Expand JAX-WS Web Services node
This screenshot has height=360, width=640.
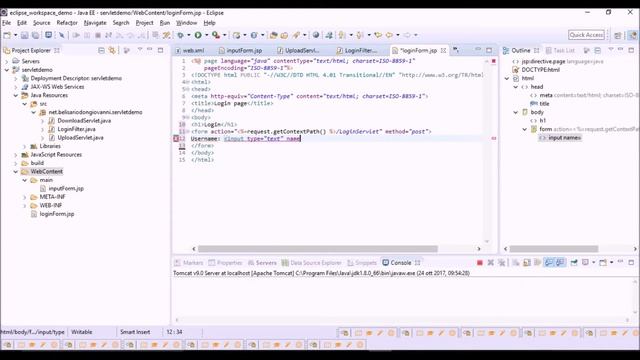tap(16, 87)
